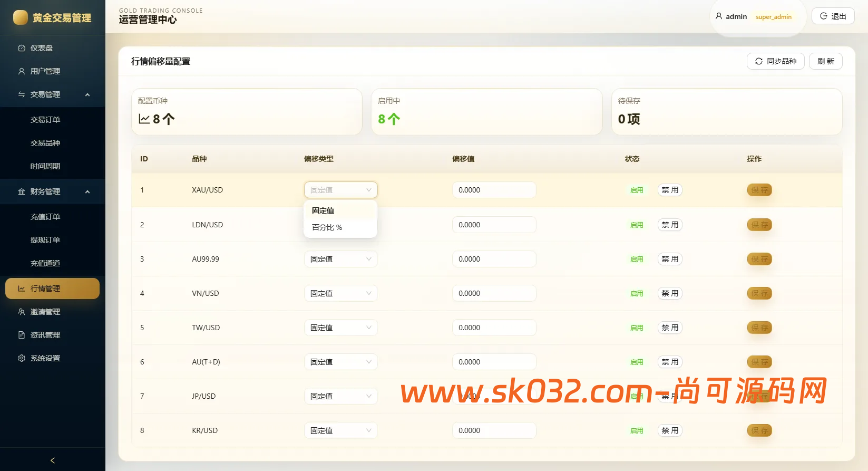Viewport: 868px width, 471px height.
Task: Save the LDN/USD row with 保存
Action: pyautogui.click(x=759, y=225)
